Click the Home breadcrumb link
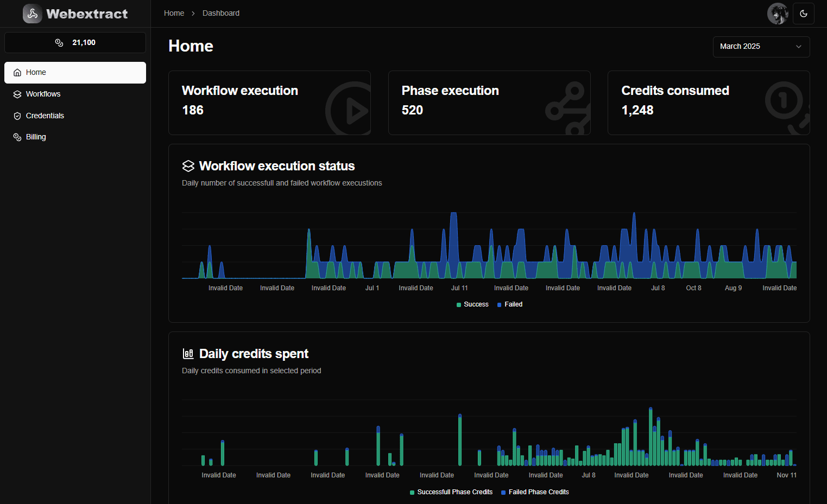 click(x=174, y=13)
